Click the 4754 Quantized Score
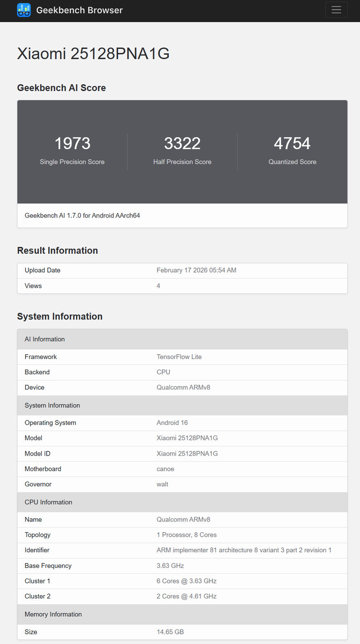This screenshot has height=644, width=360. point(292,144)
